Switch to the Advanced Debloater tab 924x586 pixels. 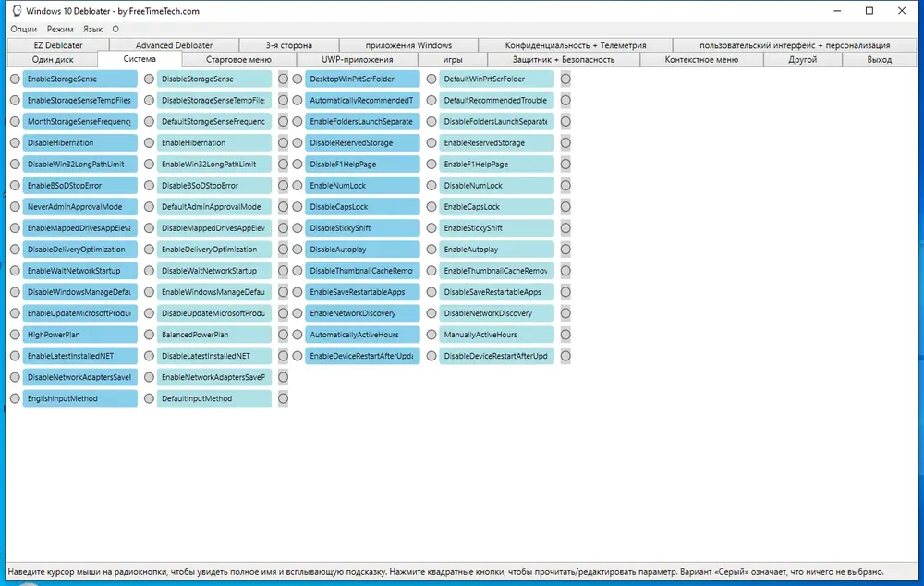(174, 44)
